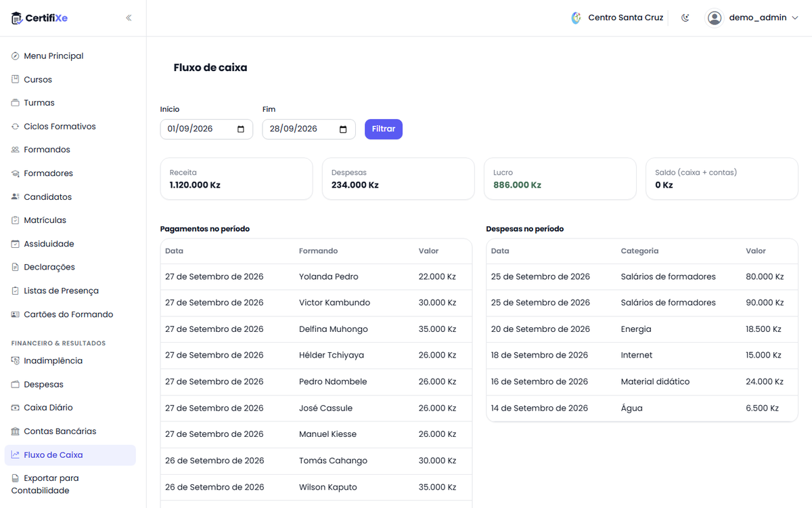The image size is (812, 508).
Task: Collapse the sidebar with double-chevron icon
Action: (129, 18)
